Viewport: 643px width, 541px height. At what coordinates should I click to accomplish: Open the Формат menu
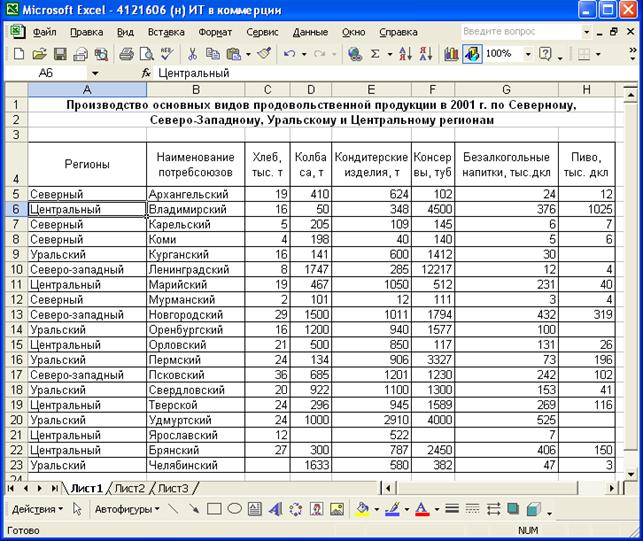[x=215, y=31]
